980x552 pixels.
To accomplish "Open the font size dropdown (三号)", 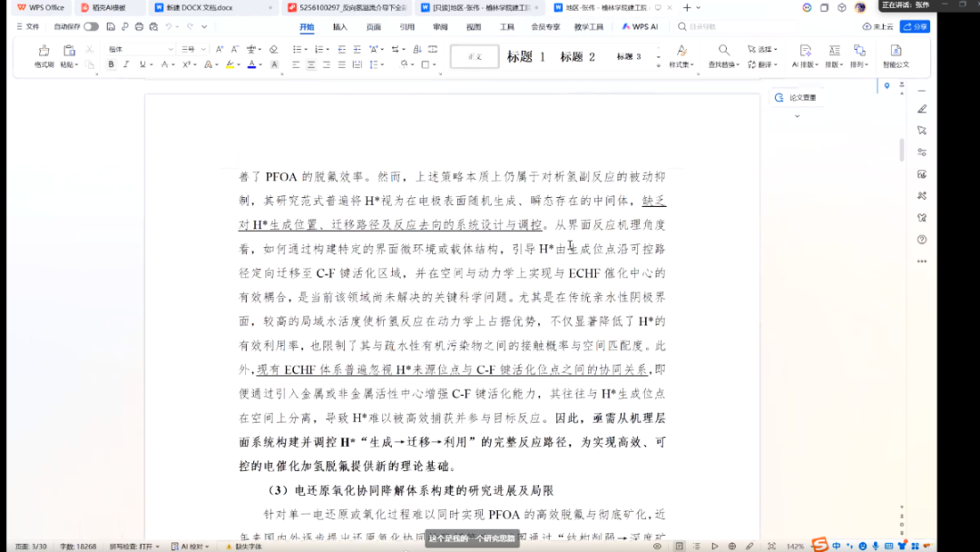I will click(x=192, y=49).
